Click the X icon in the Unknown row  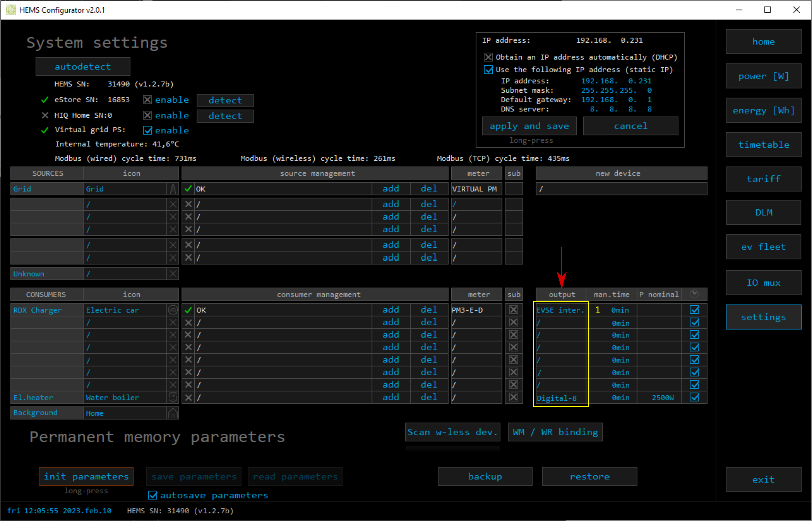pos(173,274)
